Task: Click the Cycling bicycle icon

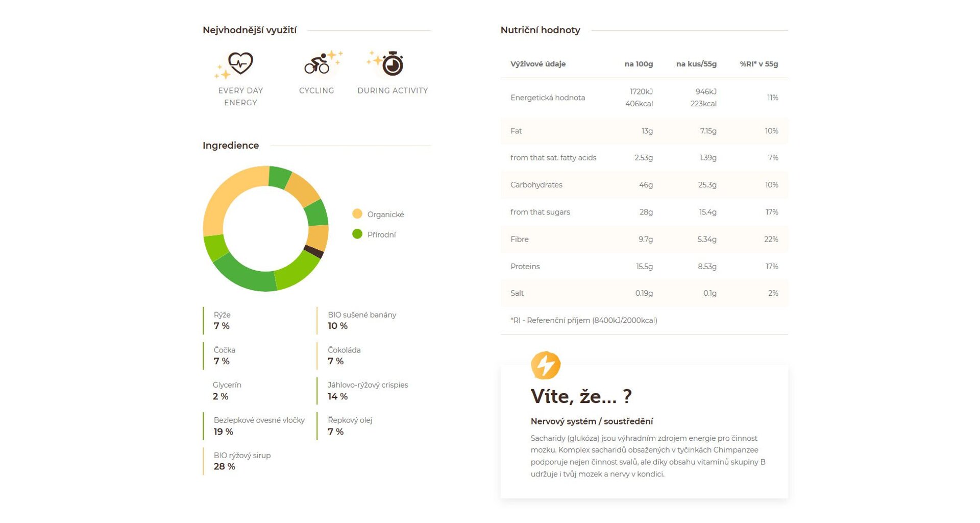Action: point(317,64)
